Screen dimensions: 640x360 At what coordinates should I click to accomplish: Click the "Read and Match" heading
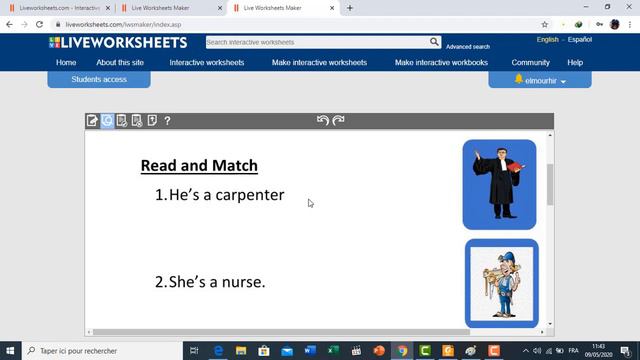(x=199, y=166)
